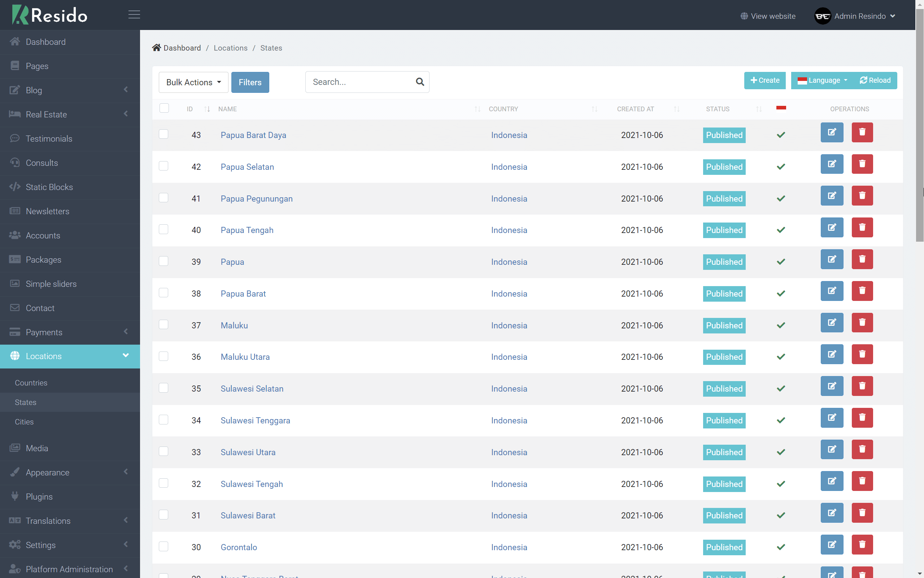Tick the Papua Barat row checkbox
The width and height of the screenshot is (924, 578).
point(164,293)
